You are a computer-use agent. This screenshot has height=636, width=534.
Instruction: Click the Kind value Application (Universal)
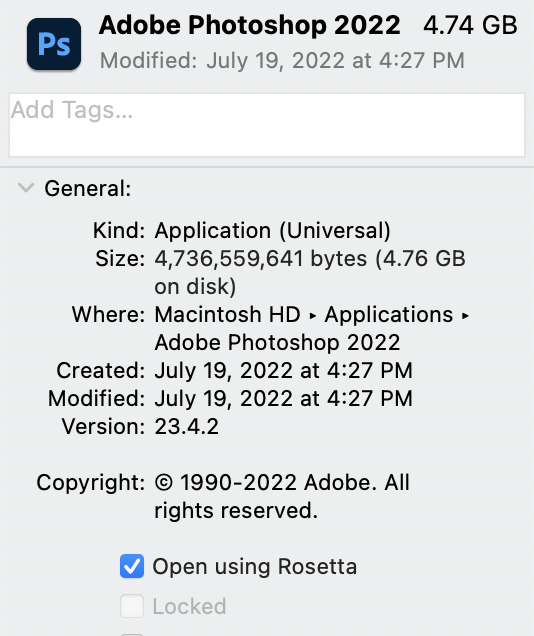[272, 230]
